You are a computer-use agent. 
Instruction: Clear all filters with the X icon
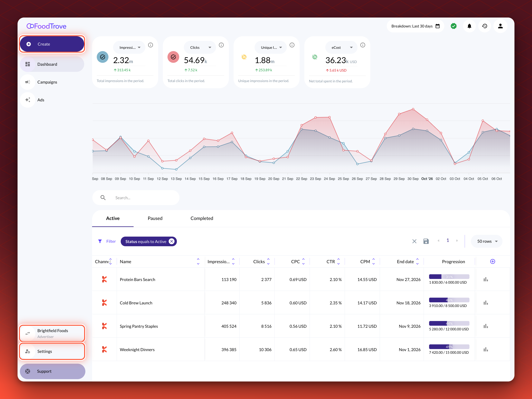[x=414, y=241]
